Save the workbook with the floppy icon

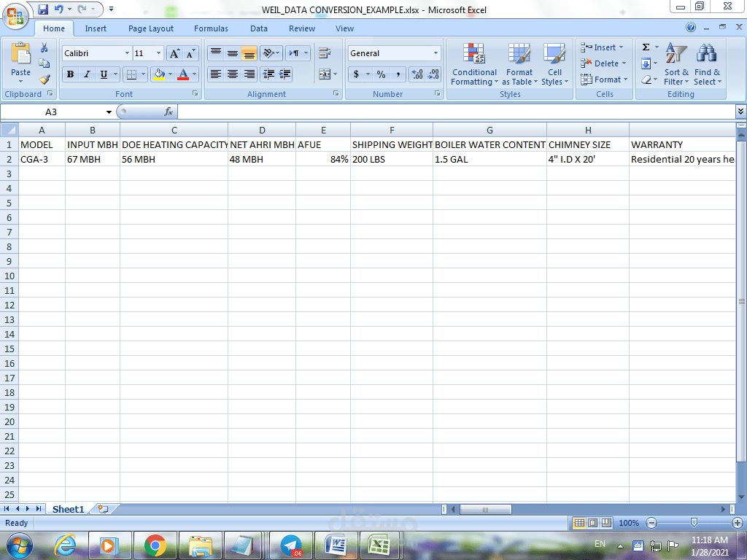tap(43, 9)
